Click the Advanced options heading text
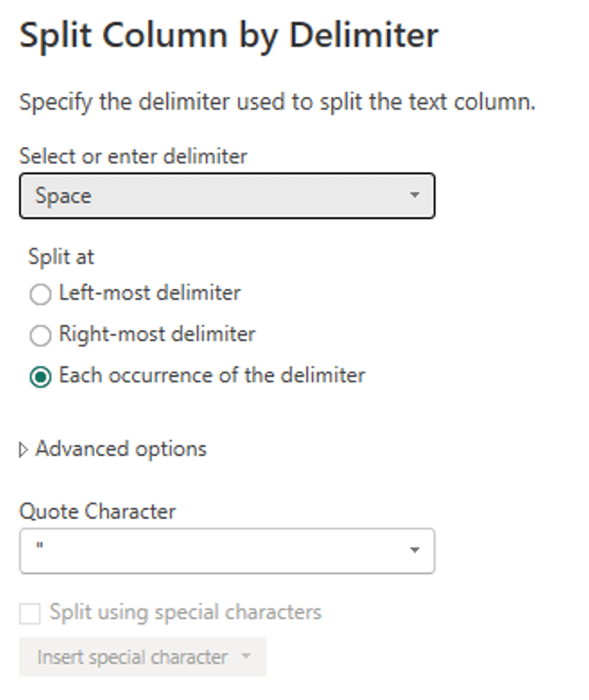The height and width of the screenshot is (700, 589). coord(121,449)
